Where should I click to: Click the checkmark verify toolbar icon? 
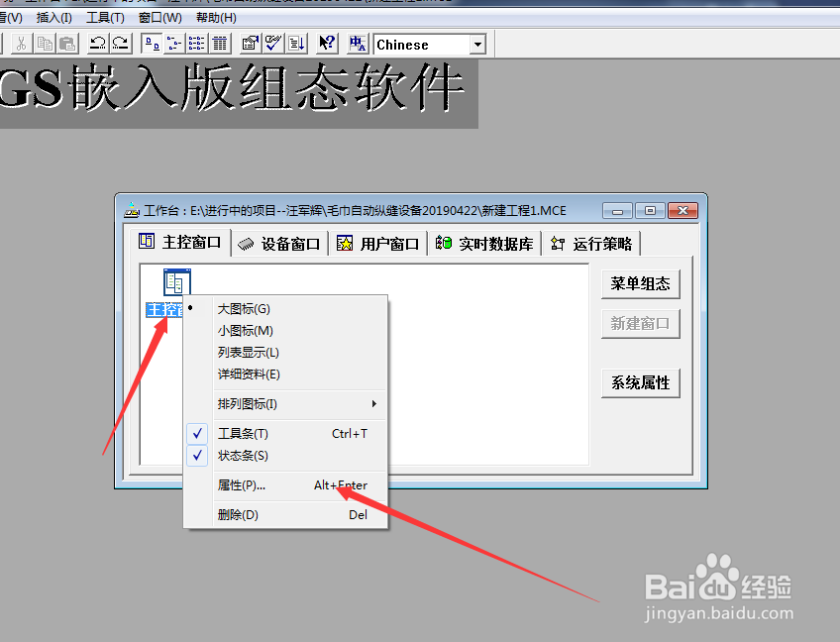tap(273, 44)
